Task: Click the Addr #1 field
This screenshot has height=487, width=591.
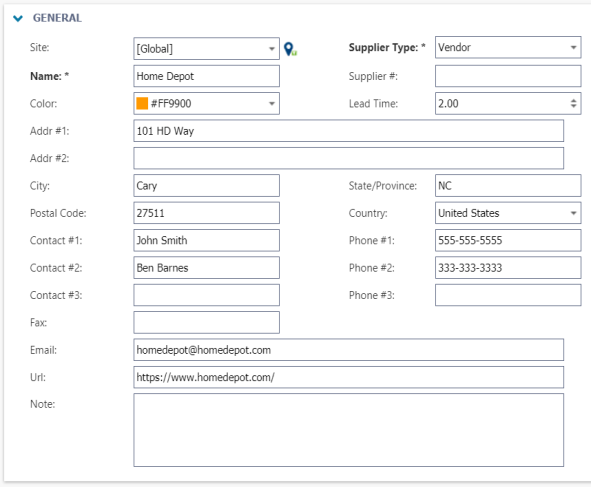Action: 348,131
